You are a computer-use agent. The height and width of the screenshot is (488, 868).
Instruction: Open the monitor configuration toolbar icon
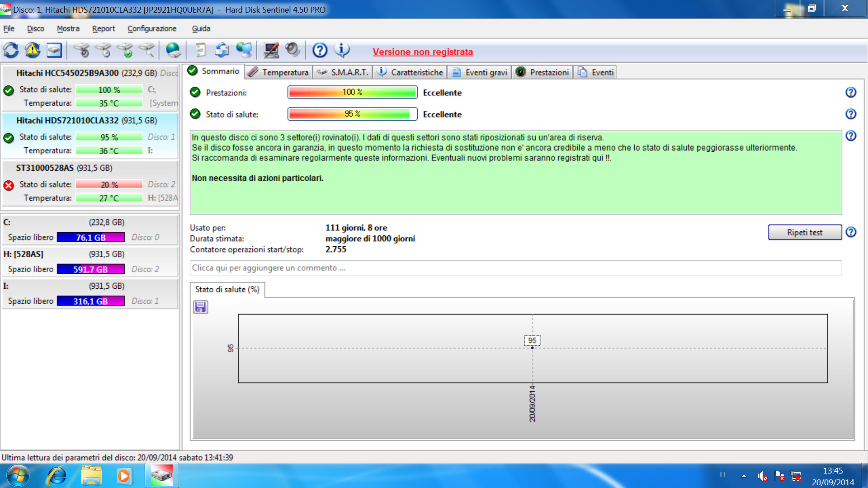pyautogui.click(x=271, y=50)
